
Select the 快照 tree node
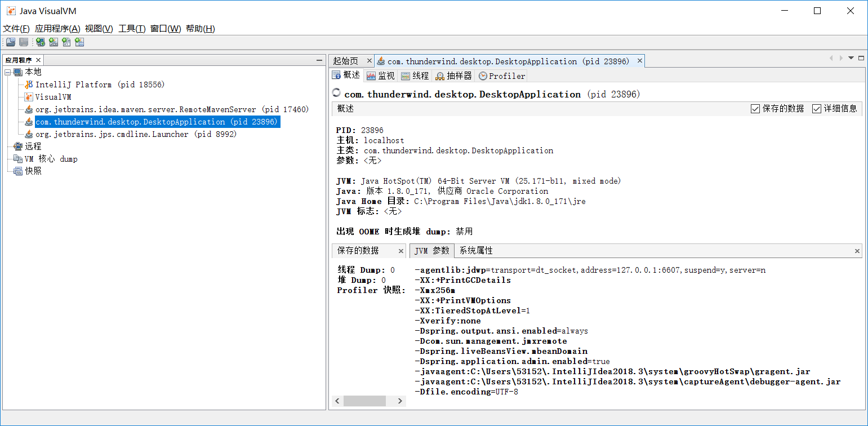33,171
